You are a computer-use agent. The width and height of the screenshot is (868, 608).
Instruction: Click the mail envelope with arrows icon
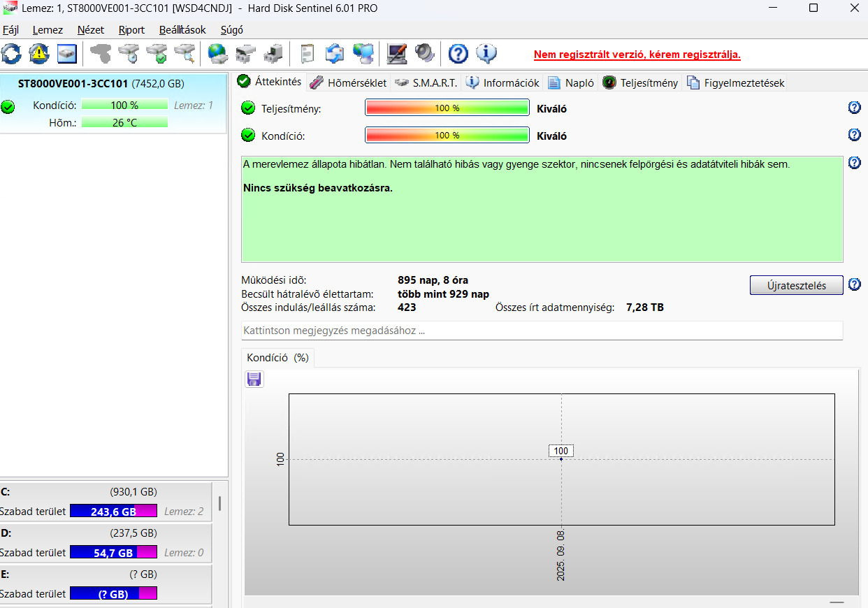[335, 53]
